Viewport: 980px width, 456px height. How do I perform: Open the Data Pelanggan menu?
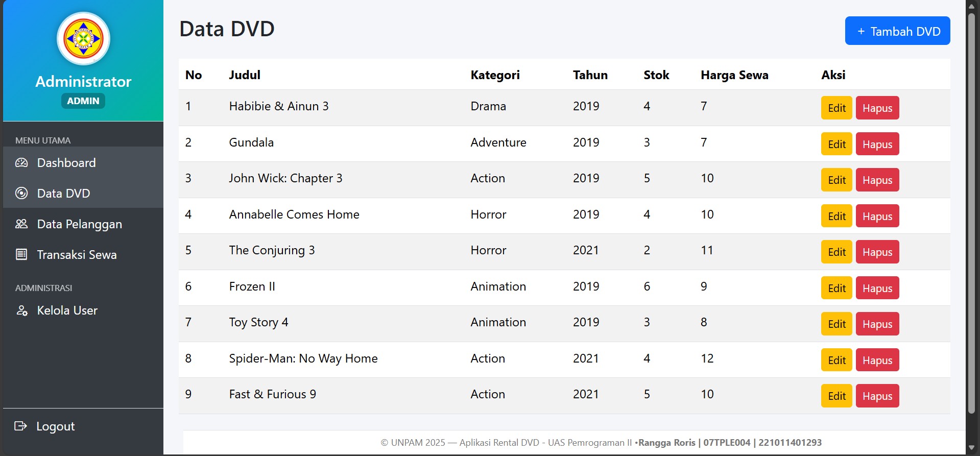coord(83,224)
